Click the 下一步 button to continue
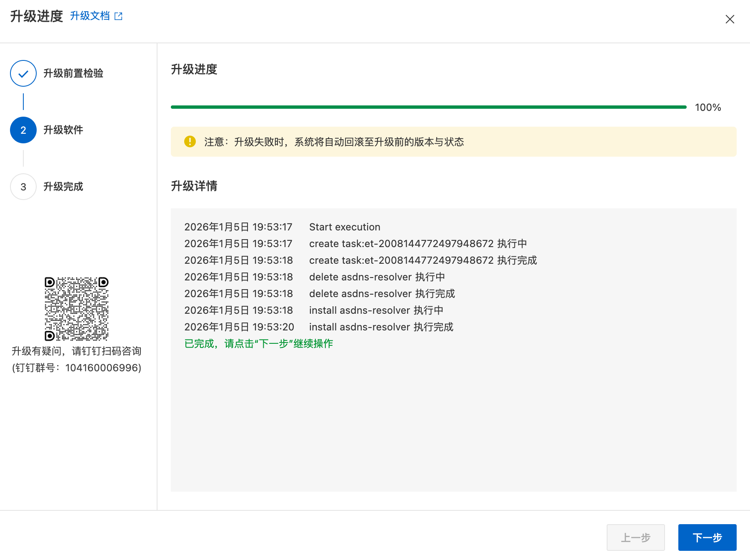 tap(707, 537)
